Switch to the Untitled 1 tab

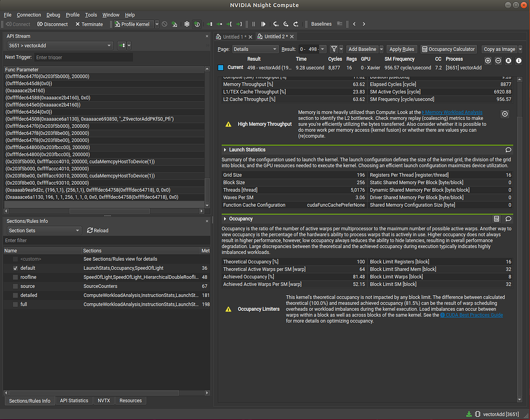point(234,37)
